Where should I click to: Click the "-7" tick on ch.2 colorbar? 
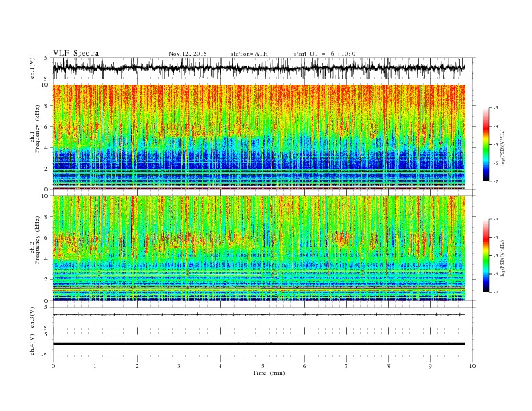[x=495, y=292]
